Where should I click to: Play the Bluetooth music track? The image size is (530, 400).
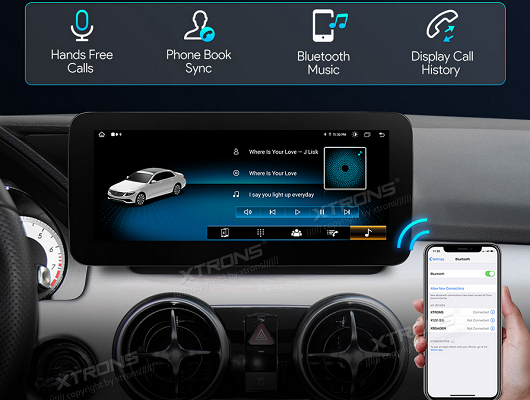(x=297, y=212)
